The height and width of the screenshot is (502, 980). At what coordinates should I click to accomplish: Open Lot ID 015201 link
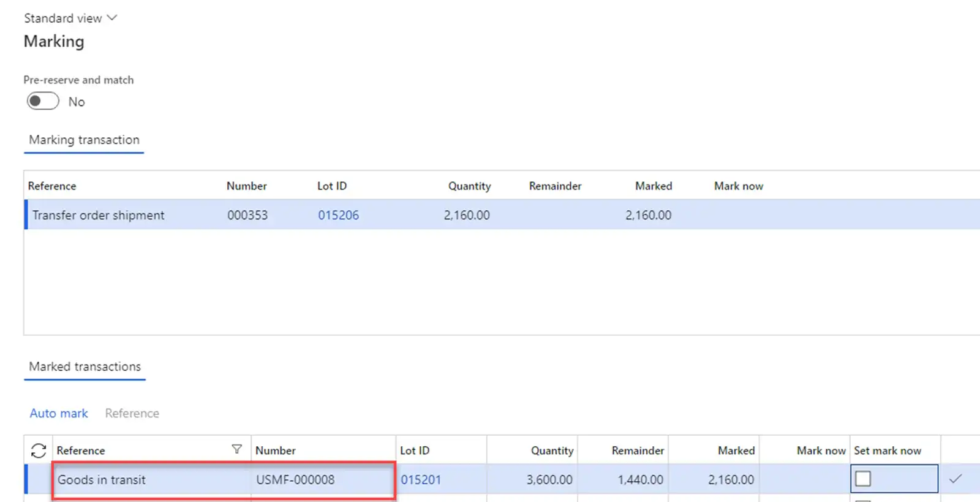click(421, 480)
